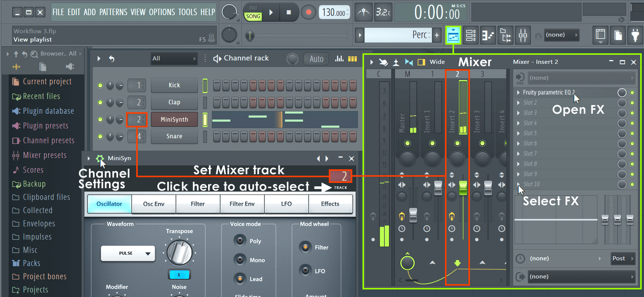
Task: Switch to the Oscillator tab
Action: (109, 204)
